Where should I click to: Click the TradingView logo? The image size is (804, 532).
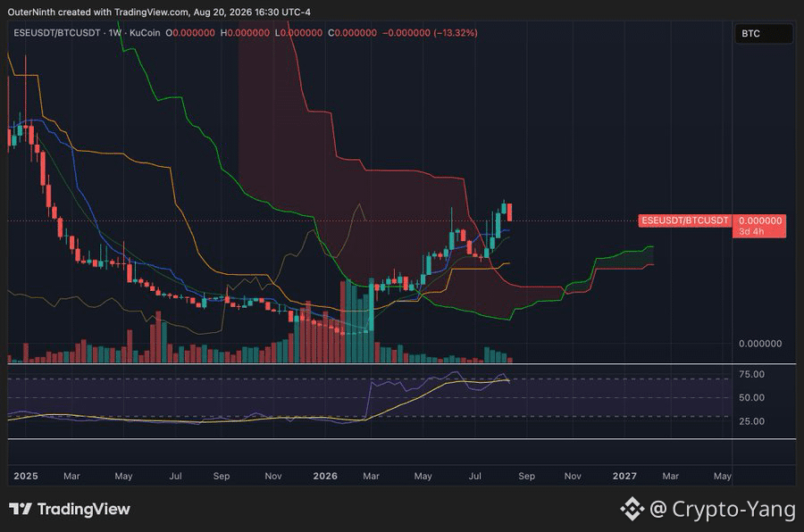pyautogui.click(x=69, y=509)
